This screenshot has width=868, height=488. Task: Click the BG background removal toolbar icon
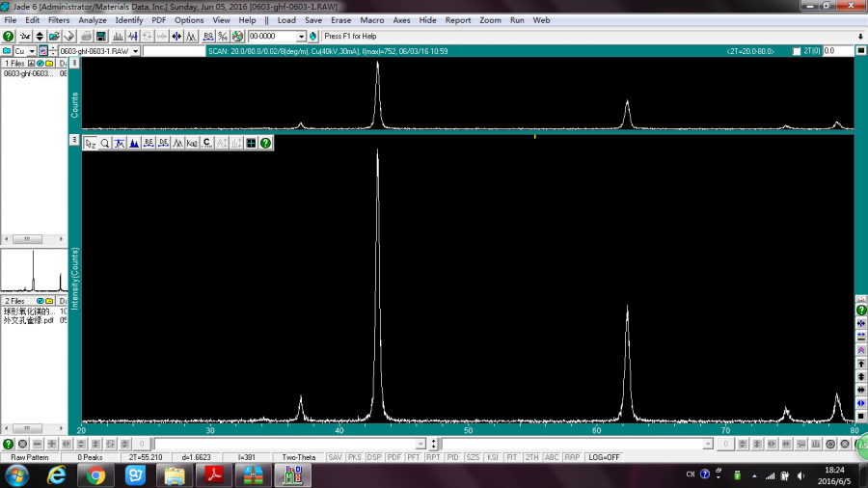coord(208,36)
